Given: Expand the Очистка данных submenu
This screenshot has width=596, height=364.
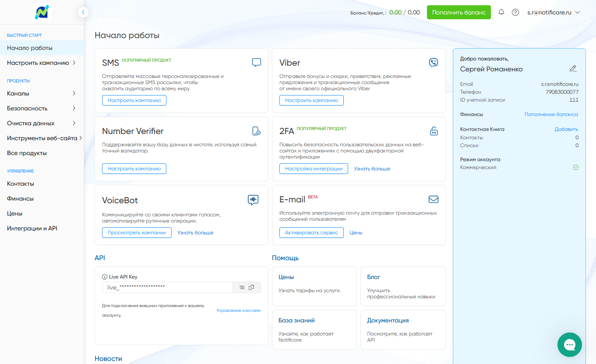Looking at the screenshot, I should (x=42, y=123).
